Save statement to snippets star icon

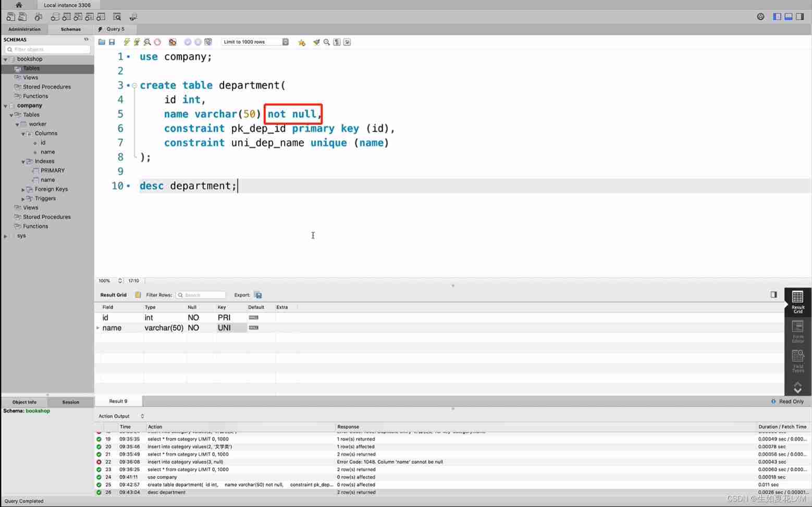click(301, 42)
